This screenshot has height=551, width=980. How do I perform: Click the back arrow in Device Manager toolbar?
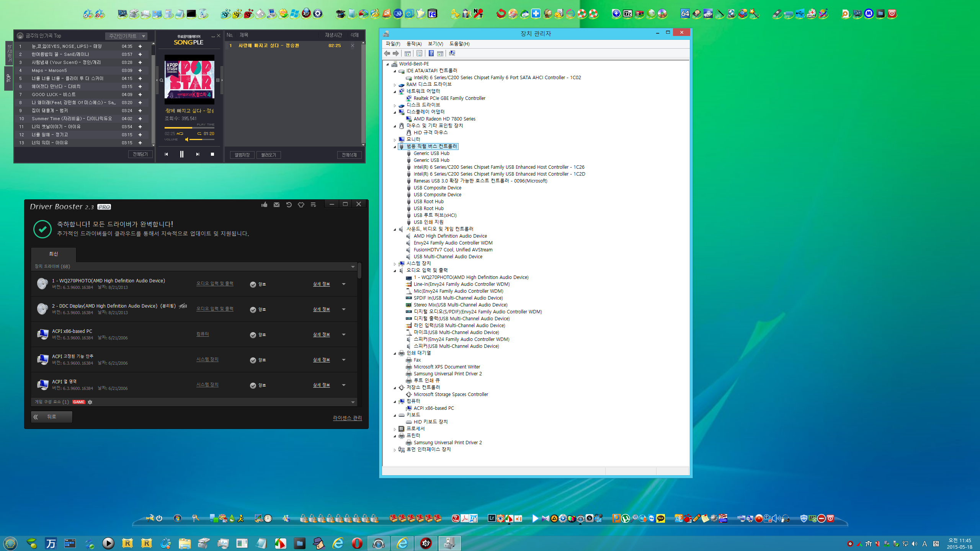tap(387, 54)
